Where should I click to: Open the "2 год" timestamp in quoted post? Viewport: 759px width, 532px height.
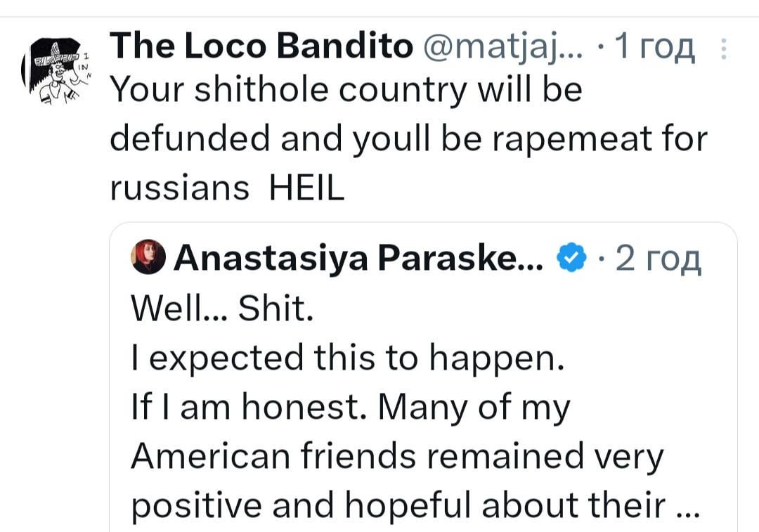coord(658,259)
